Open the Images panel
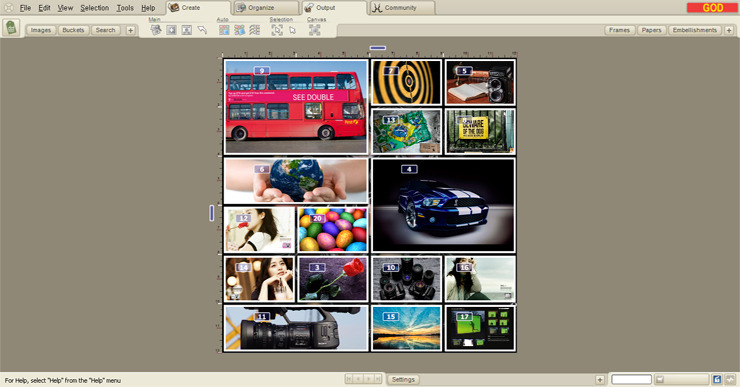The width and height of the screenshot is (740, 387). (x=41, y=30)
